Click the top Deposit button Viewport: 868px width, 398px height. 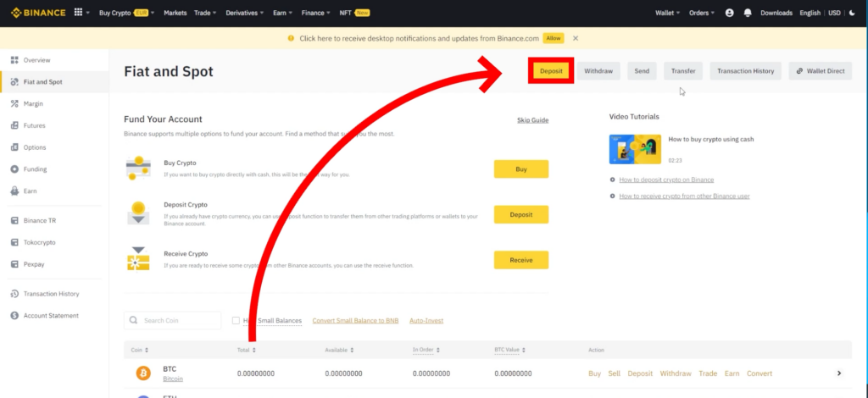pos(551,71)
